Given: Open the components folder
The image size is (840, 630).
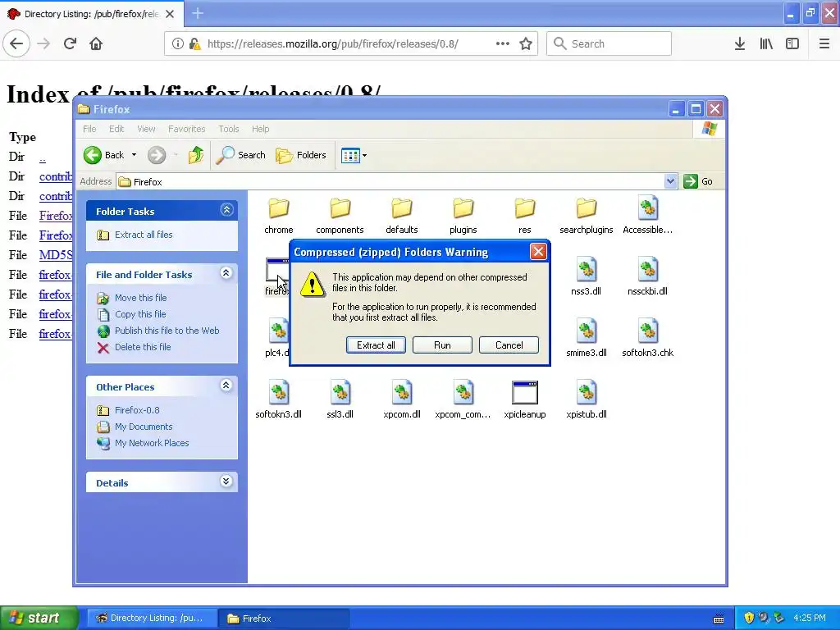Looking at the screenshot, I should point(340,216).
